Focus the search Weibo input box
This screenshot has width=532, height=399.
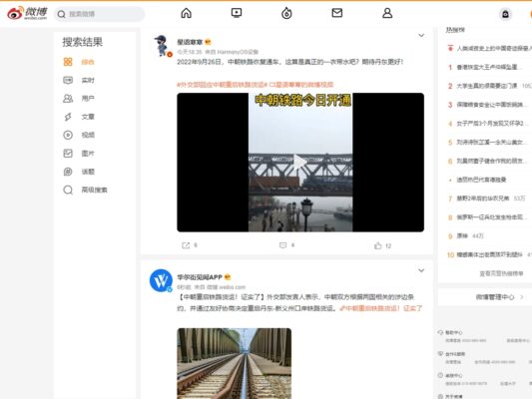100,14
